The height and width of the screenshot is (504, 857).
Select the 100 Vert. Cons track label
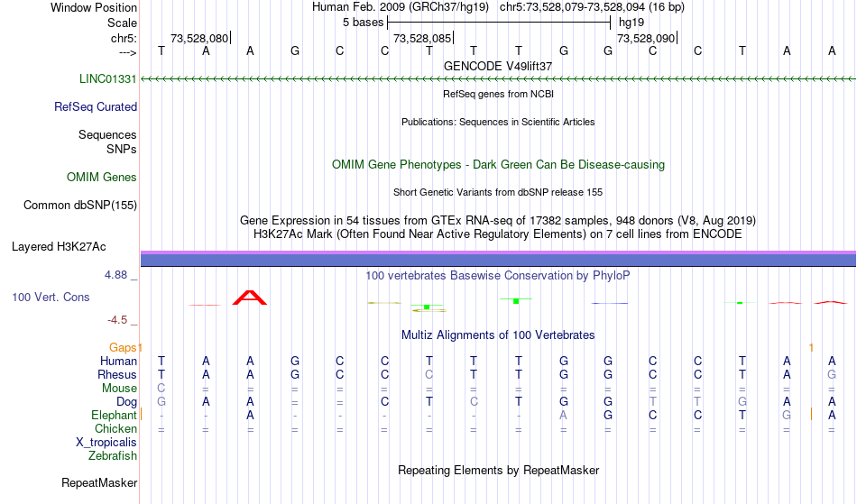(x=51, y=297)
